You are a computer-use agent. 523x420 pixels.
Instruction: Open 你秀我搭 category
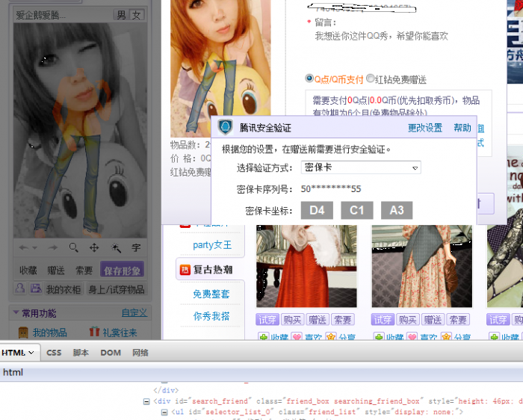211,316
